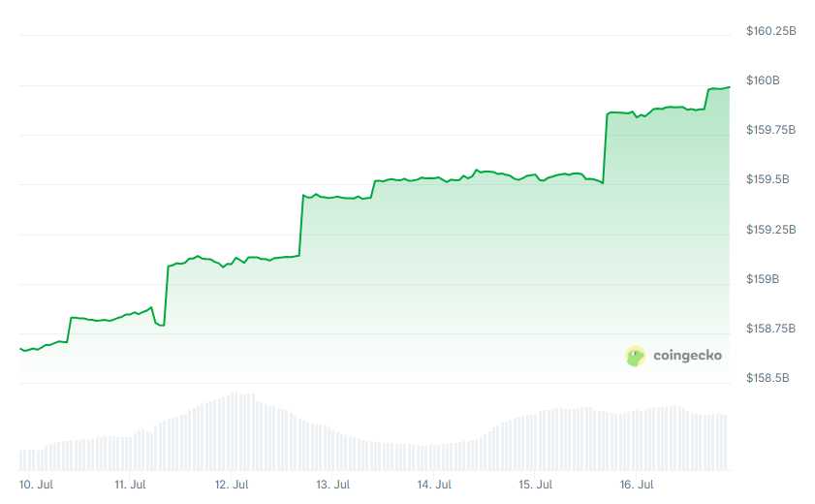Click the 11. Jul date label
Viewport: 815px width, 504px height.
(x=130, y=484)
